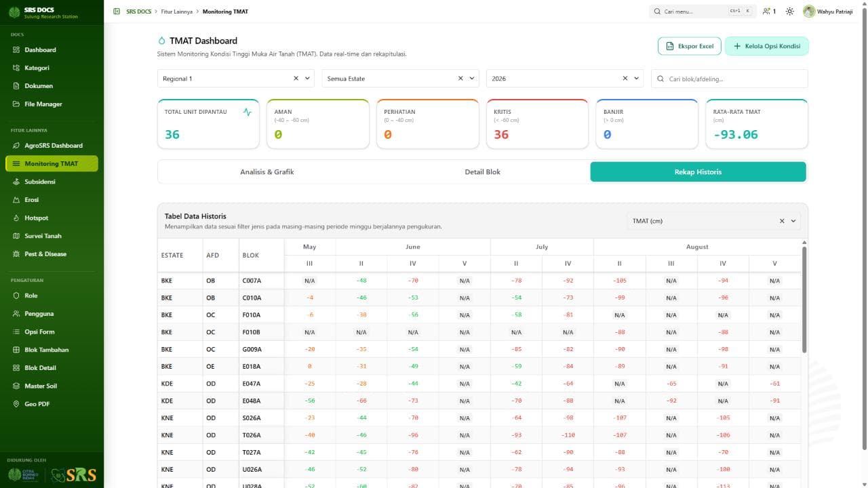868x488 pixels.
Task: Go to SRS DOCS breadcrumb link
Action: [138, 12]
